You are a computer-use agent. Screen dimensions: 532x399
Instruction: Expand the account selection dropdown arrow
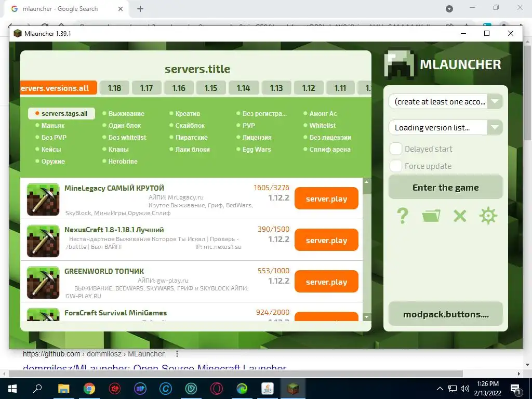[495, 101]
